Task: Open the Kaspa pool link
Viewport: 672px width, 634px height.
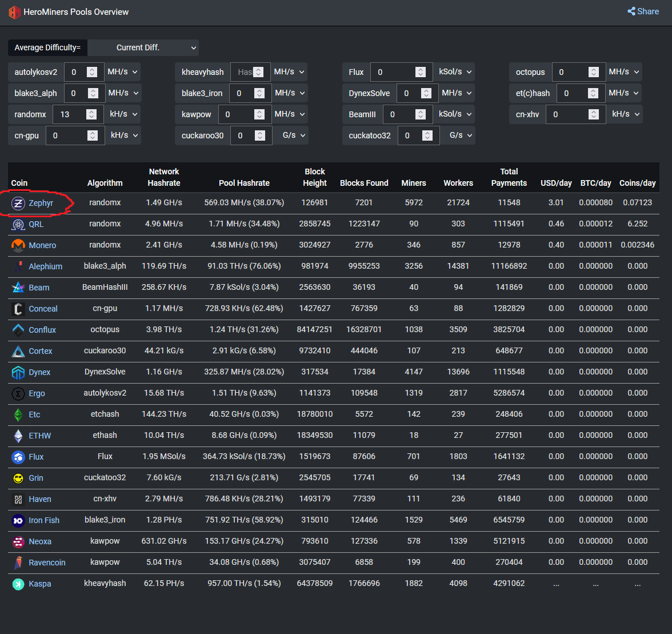Action: (40, 584)
